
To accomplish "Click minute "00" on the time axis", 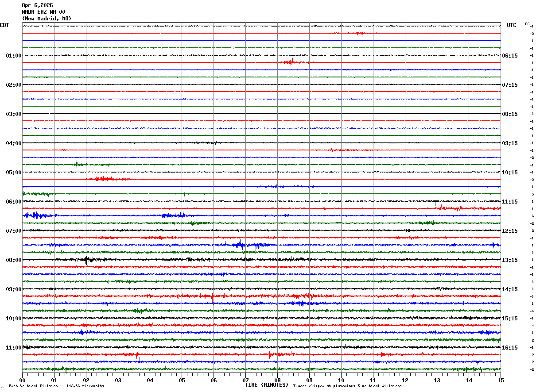I will [22, 380].
